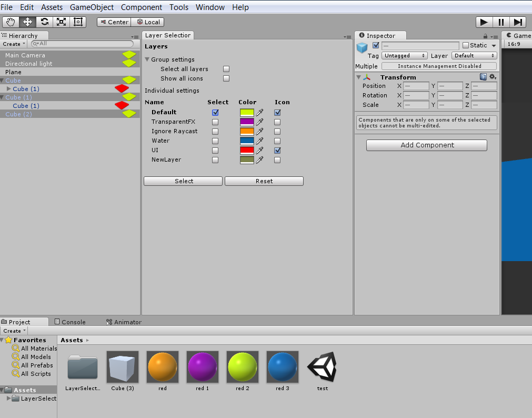Click the Select button in Layer Selection
532x418 pixels.
pos(183,181)
